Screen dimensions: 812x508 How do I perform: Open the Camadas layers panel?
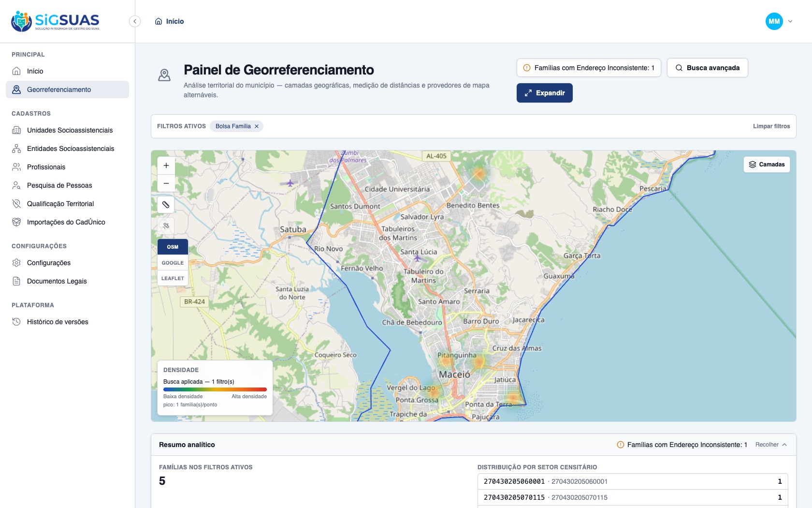[767, 164]
